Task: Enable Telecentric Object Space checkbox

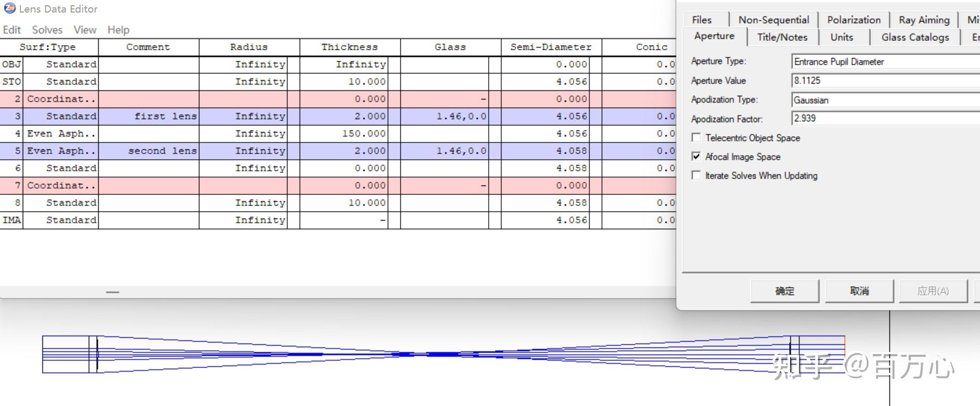Action: (x=696, y=138)
